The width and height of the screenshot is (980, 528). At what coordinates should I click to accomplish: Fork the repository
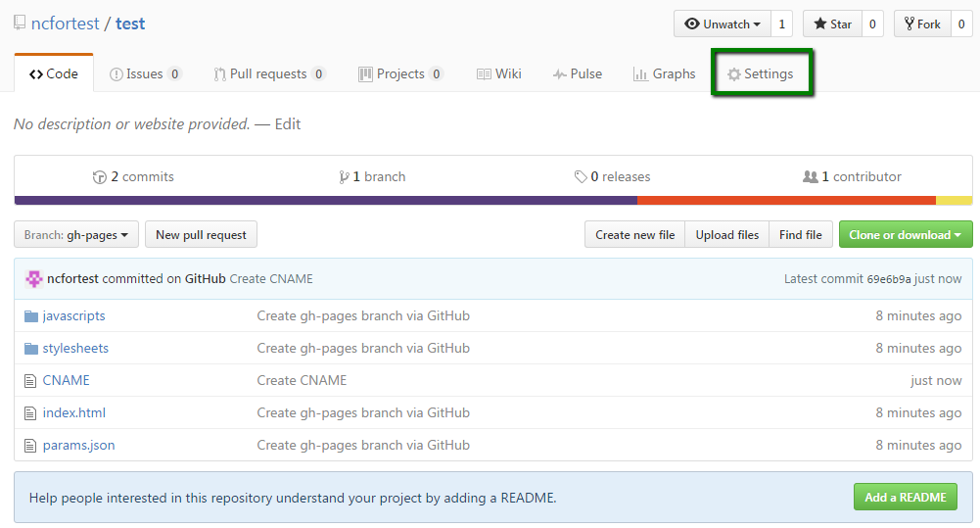point(922,24)
